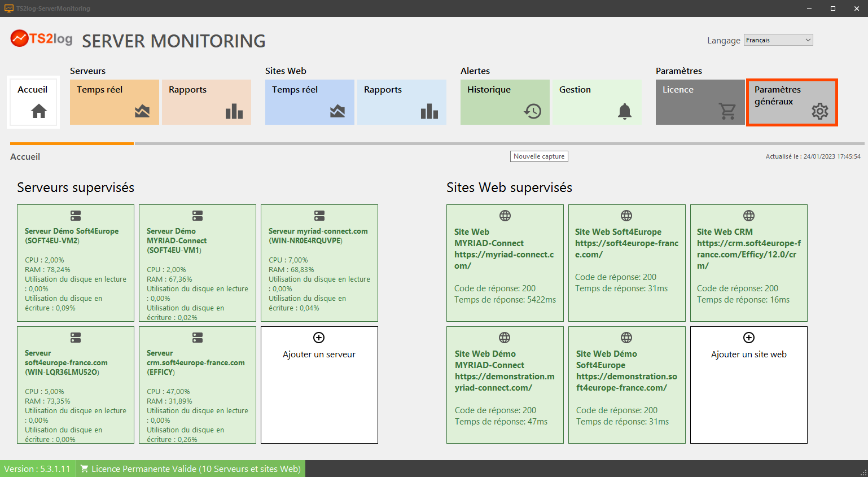Image resolution: width=868 pixels, height=477 pixels.
Task: Click Licence Permanente Valide status text
Action: click(x=196, y=469)
